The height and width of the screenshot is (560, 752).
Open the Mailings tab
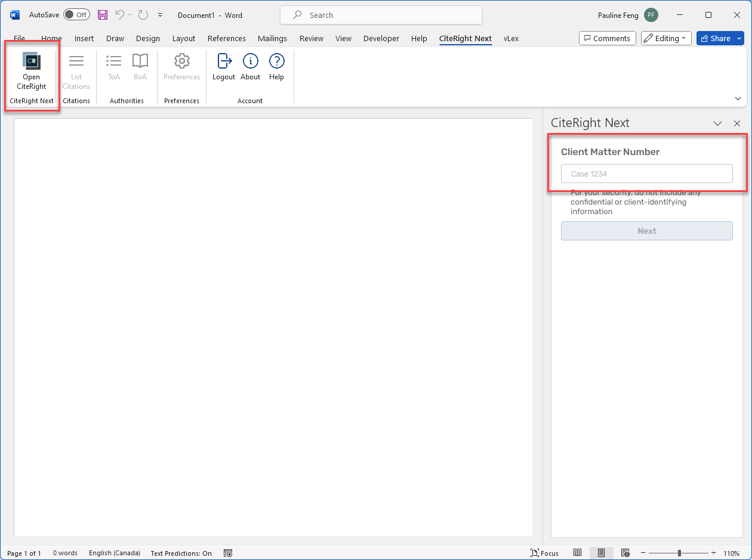click(272, 38)
